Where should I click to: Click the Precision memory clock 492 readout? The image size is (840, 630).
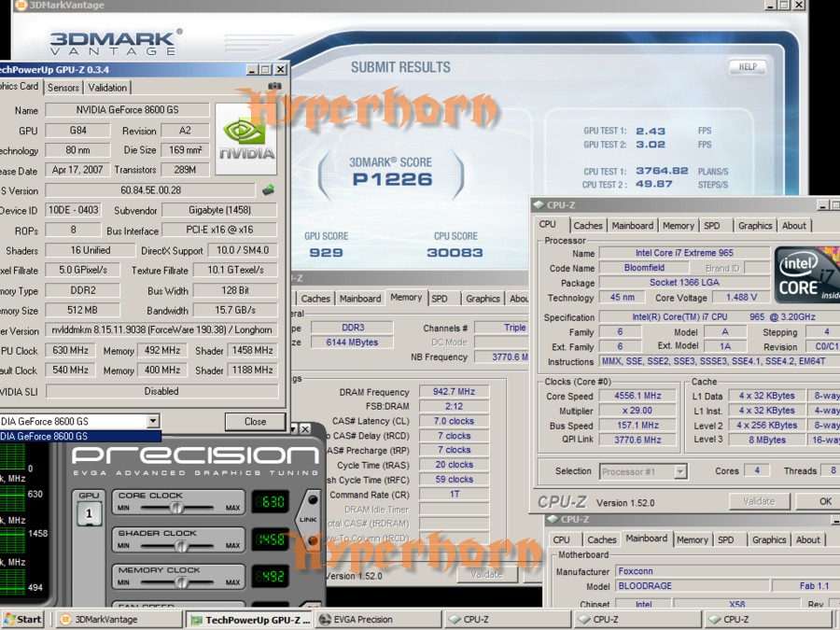[x=270, y=577]
